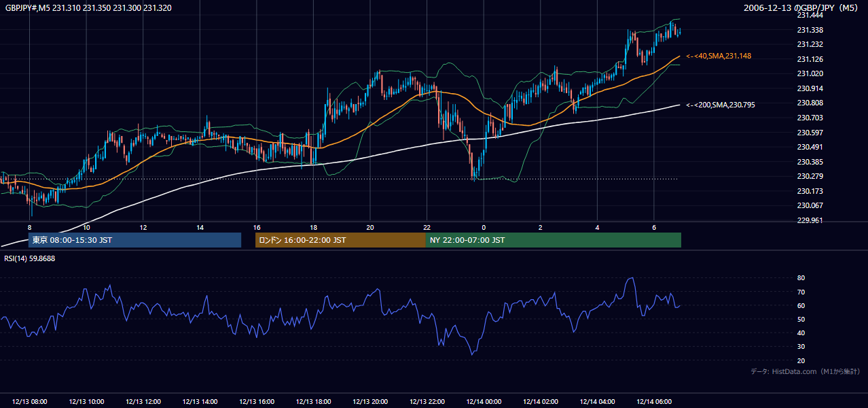Click hour label 16 under price chart

[x=257, y=227]
